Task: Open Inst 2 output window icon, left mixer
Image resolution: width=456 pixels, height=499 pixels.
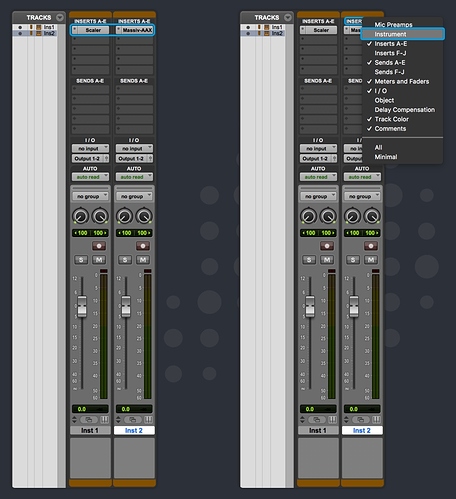Action: (133, 420)
